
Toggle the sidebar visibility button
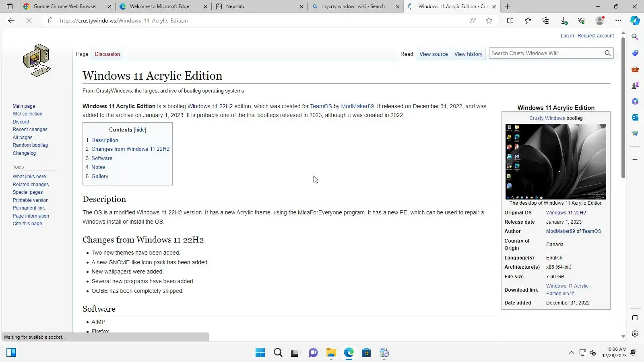pos(635,318)
